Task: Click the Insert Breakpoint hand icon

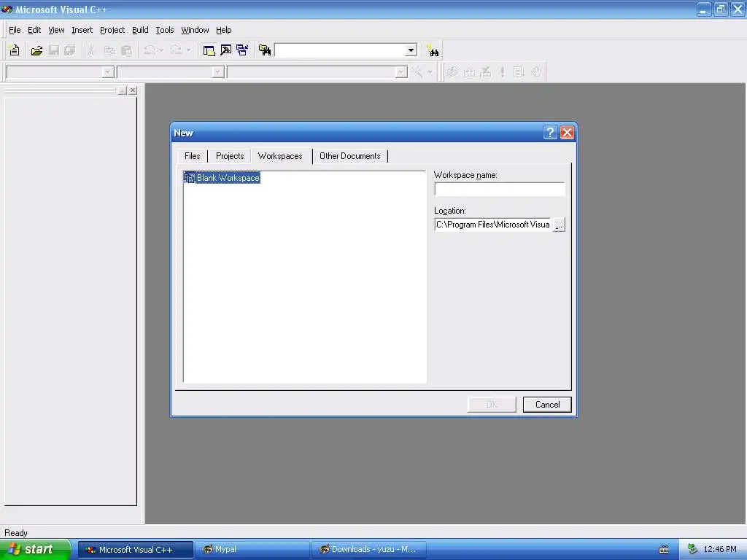Action: 536,72
